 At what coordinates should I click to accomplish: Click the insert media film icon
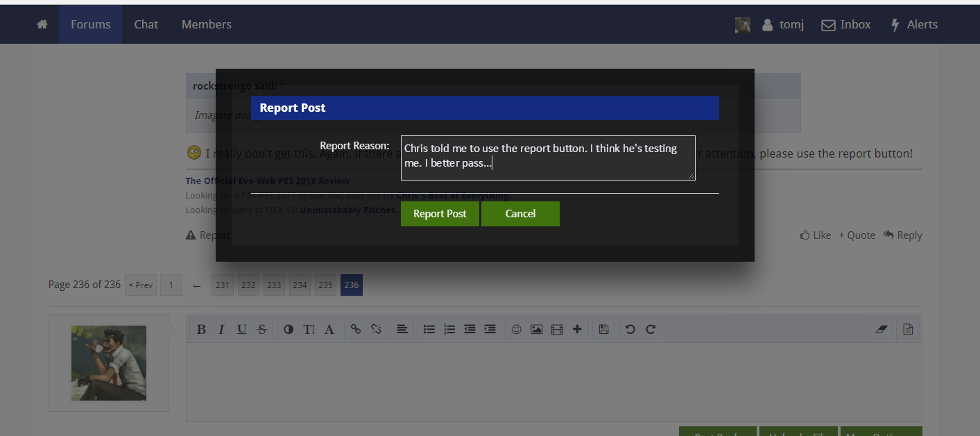(x=556, y=330)
